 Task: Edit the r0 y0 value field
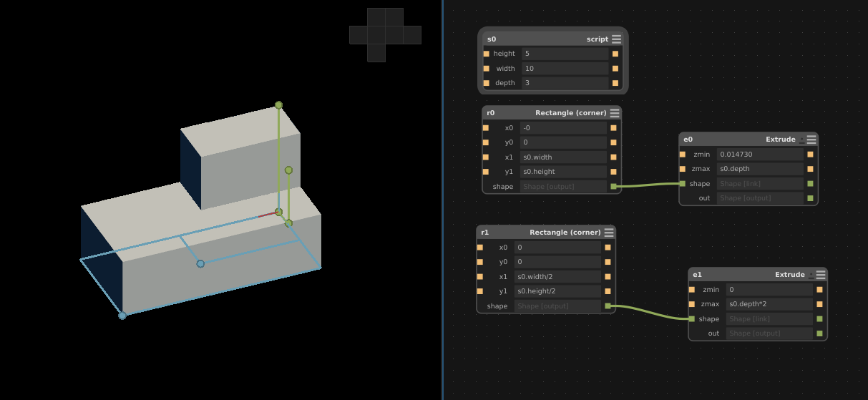pos(563,142)
